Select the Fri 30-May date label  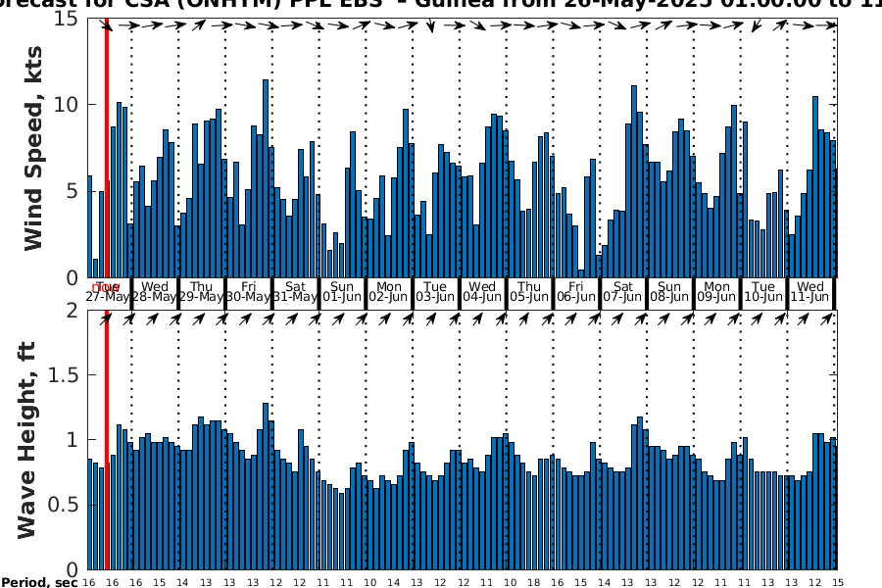(248, 291)
